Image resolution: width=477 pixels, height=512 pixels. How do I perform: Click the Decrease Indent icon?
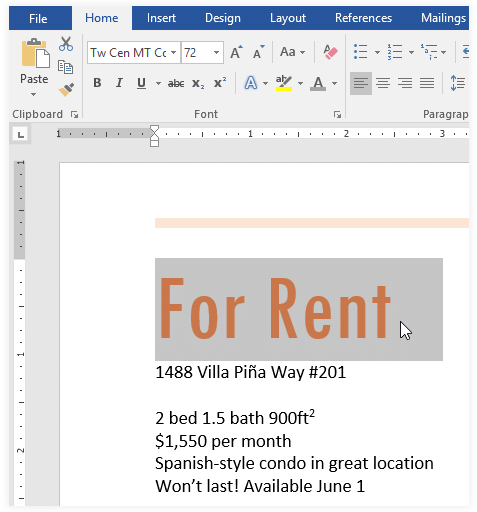tap(465, 52)
